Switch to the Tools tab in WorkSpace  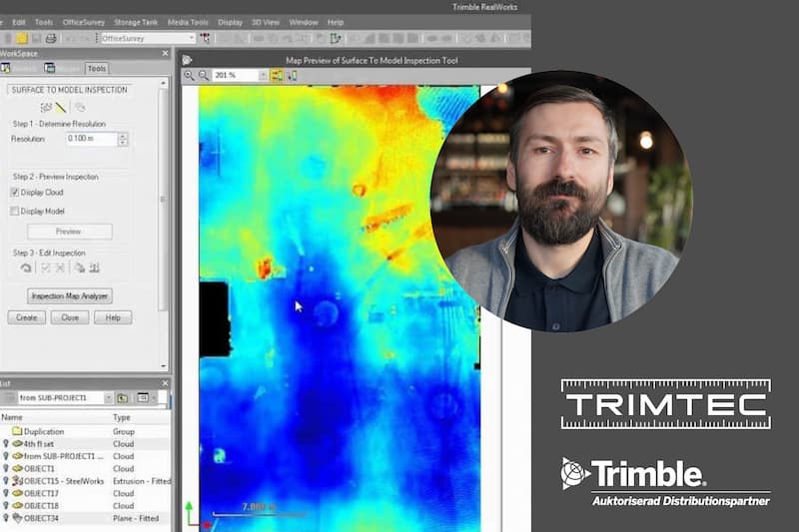point(96,68)
